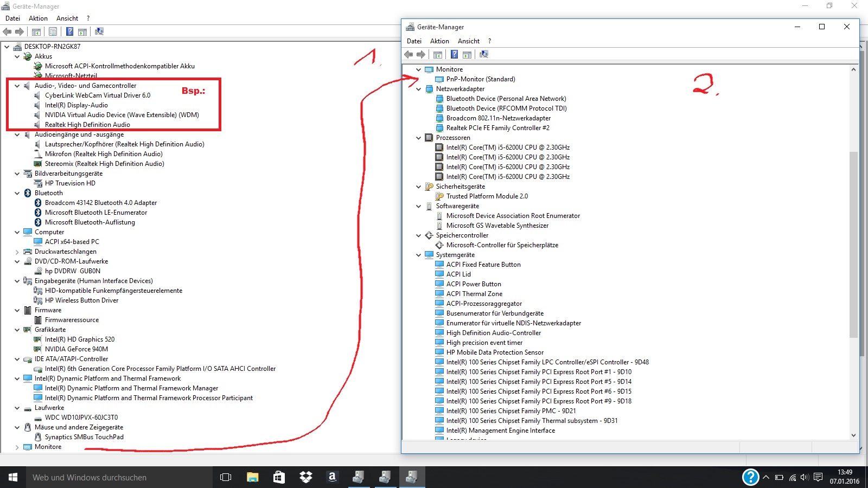Select HP Mobile Data Protection Sensor
Image resolution: width=868 pixels, height=488 pixels.
pyautogui.click(x=495, y=352)
